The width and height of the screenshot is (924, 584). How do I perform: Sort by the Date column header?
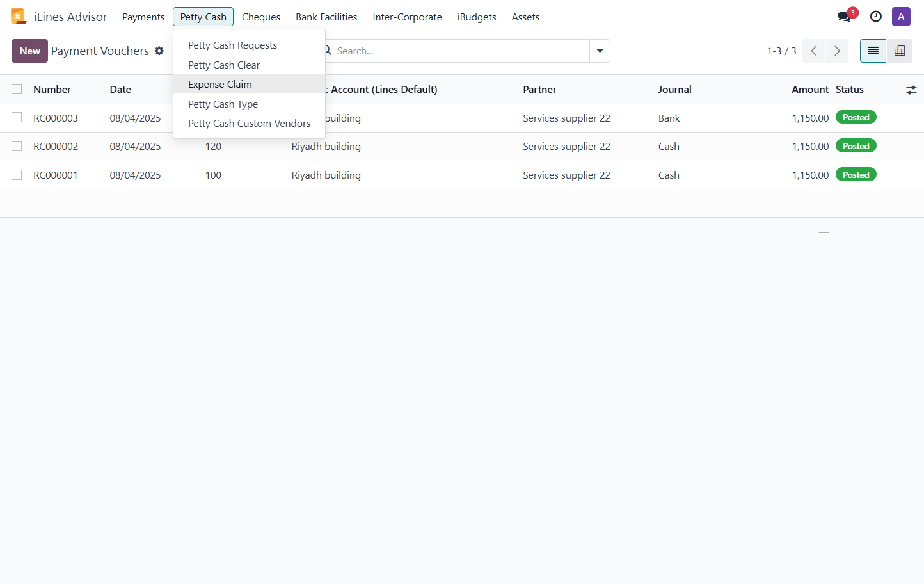[120, 89]
